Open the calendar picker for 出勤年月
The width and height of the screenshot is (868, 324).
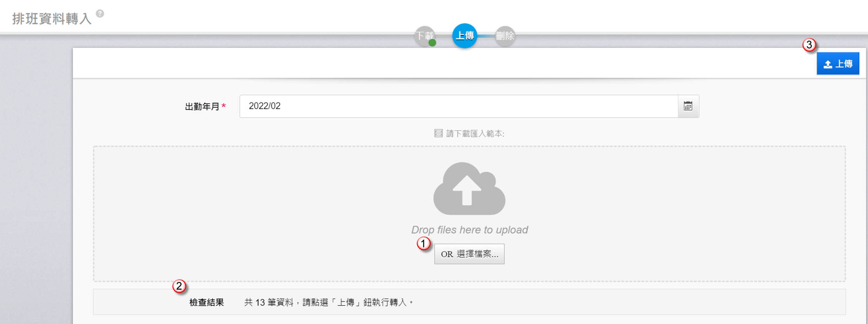coord(688,106)
